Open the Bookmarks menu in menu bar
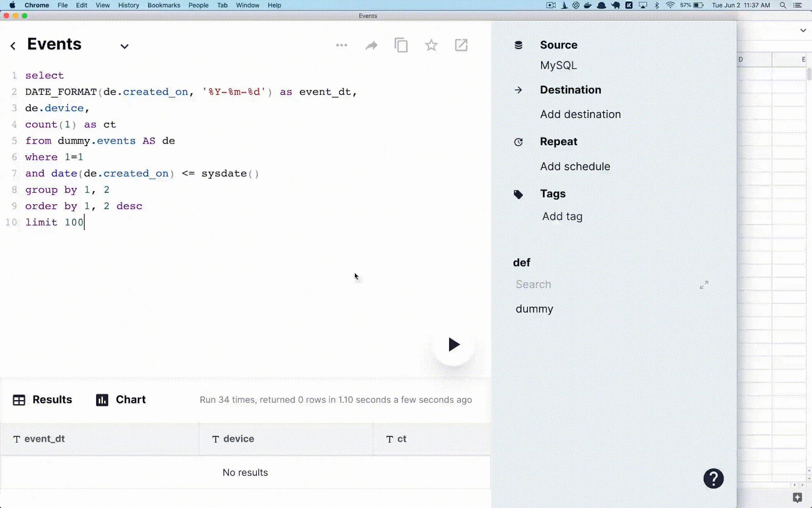The height and width of the screenshot is (508, 812). pyautogui.click(x=163, y=5)
